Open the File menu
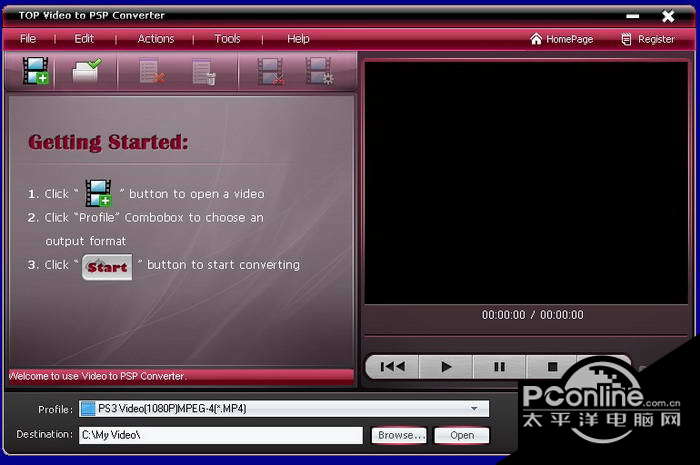 click(28, 39)
